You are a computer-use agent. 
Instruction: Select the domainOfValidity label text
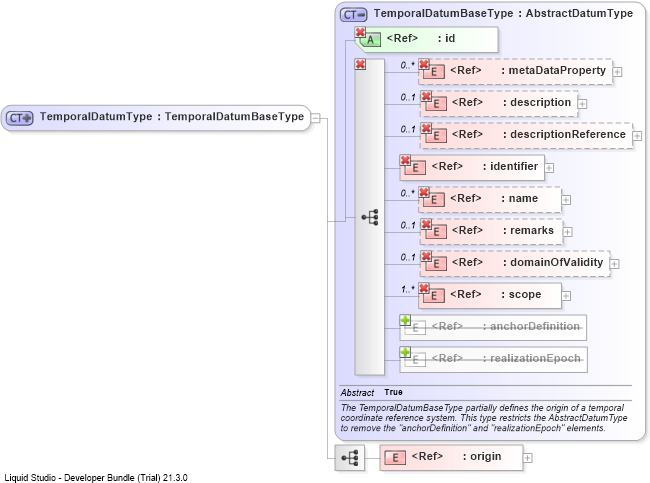tap(557, 262)
